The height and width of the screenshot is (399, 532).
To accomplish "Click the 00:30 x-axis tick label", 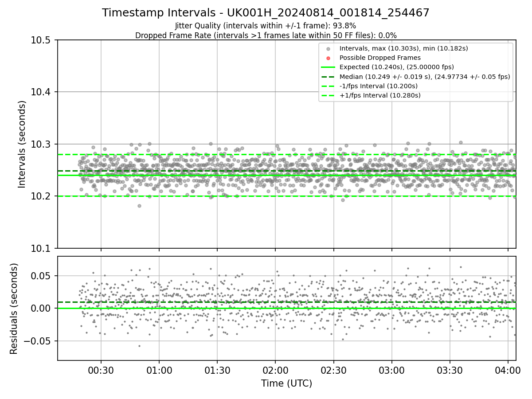I will pyautogui.click(x=101, y=370).
